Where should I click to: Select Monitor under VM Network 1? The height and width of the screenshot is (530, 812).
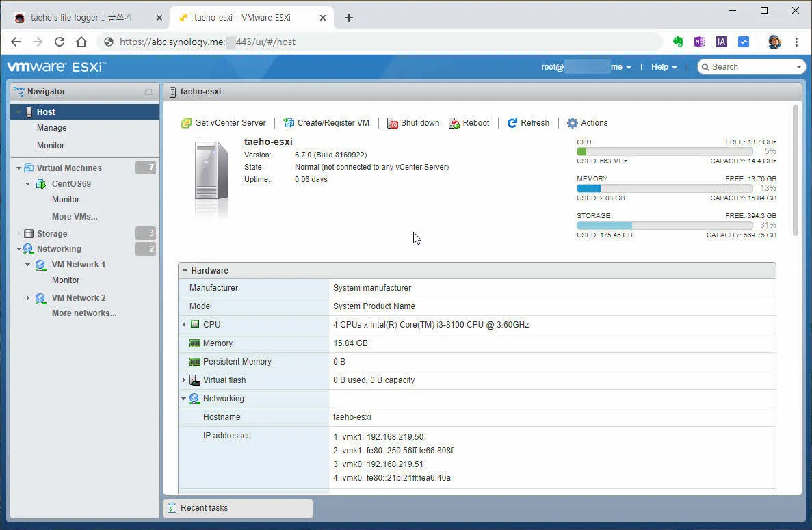(66, 280)
